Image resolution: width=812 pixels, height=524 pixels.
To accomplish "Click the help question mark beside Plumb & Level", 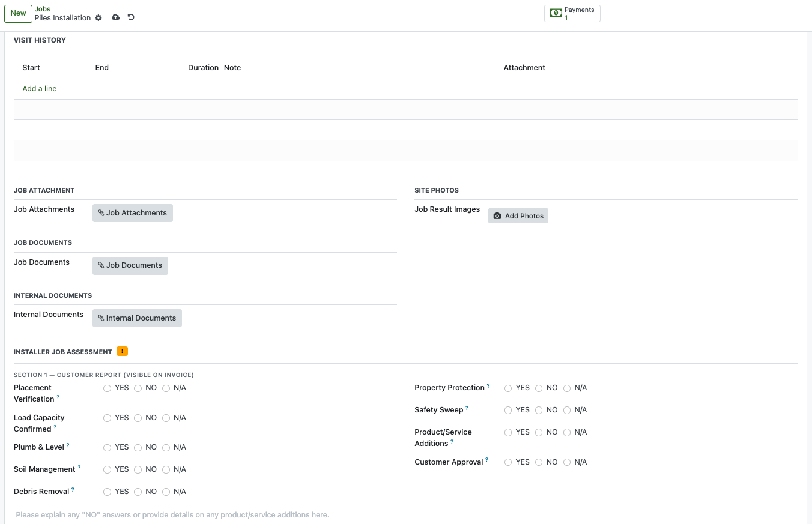I will click(68, 445).
